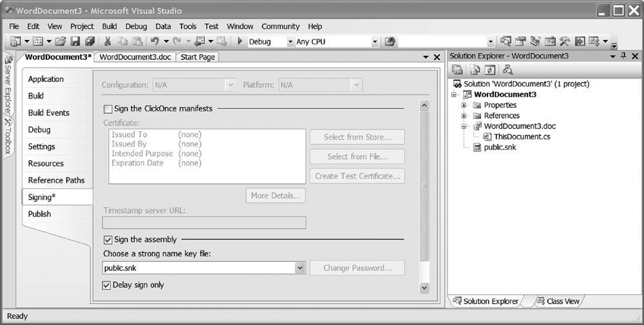Select the Build Events properties page
The width and height of the screenshot is (644, 325).
click(x=48, y=113)
